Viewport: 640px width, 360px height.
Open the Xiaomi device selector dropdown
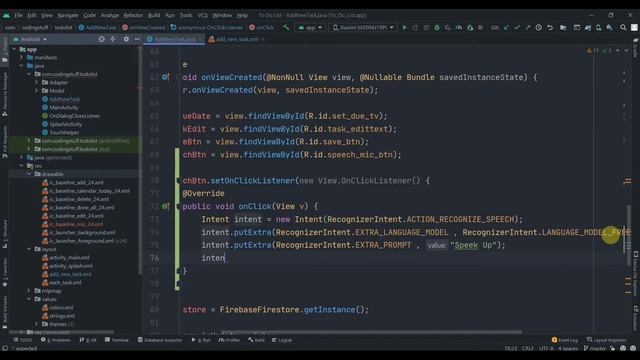pos(363,27)
